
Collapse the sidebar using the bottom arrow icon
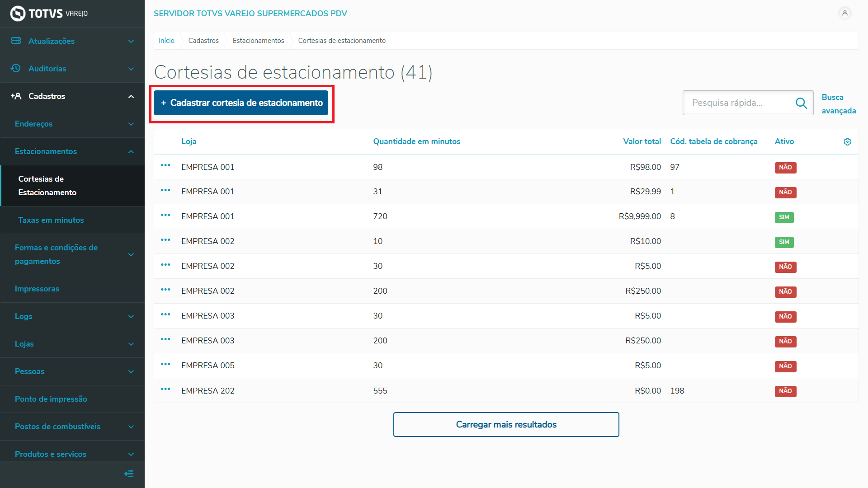pyautogui.click(x=129, y=474)
